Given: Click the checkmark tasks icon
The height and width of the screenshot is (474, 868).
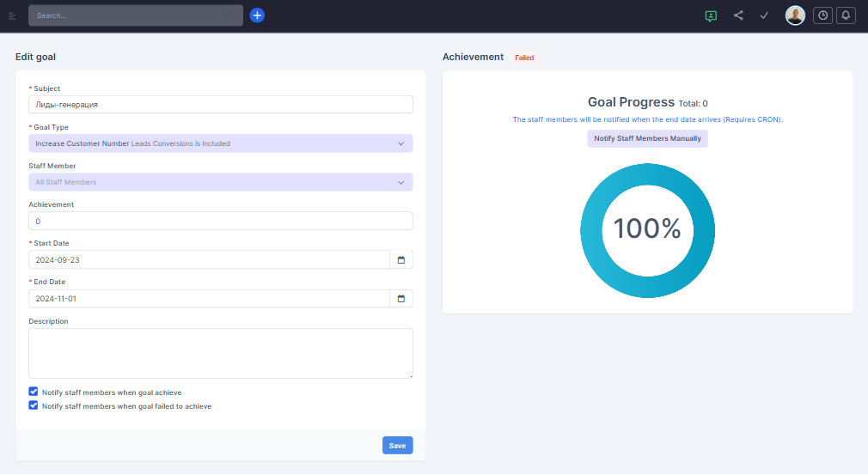Looking at the screenshot, I should click(764, 15).
